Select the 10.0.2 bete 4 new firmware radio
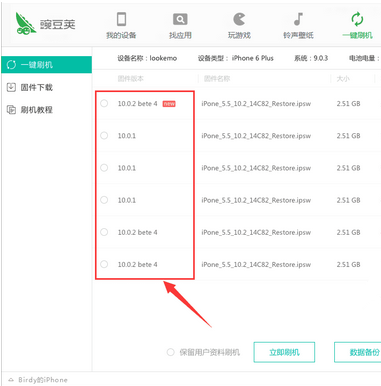381x386 pixels. point(104,104)
